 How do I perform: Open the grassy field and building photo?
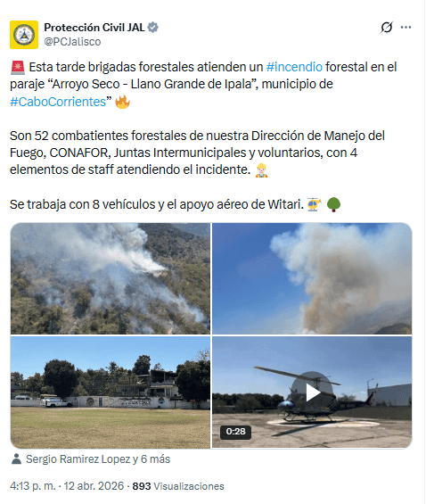[111, 392]
